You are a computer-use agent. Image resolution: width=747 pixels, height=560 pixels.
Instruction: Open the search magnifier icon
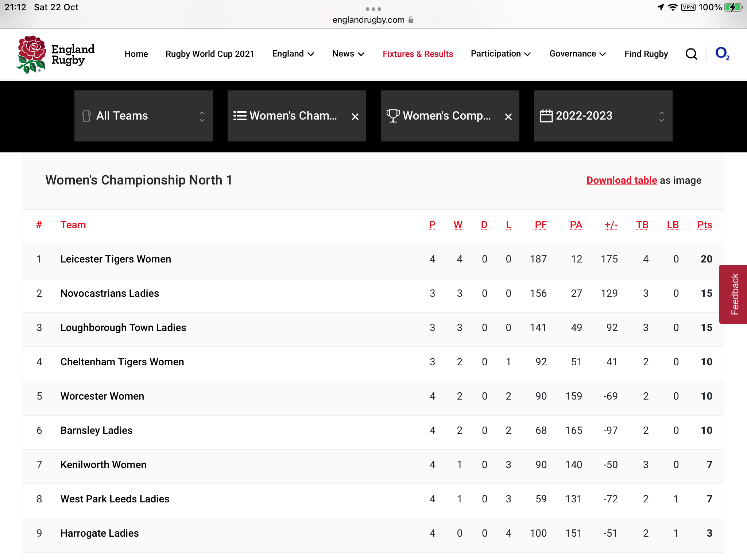tap(691, 54)
